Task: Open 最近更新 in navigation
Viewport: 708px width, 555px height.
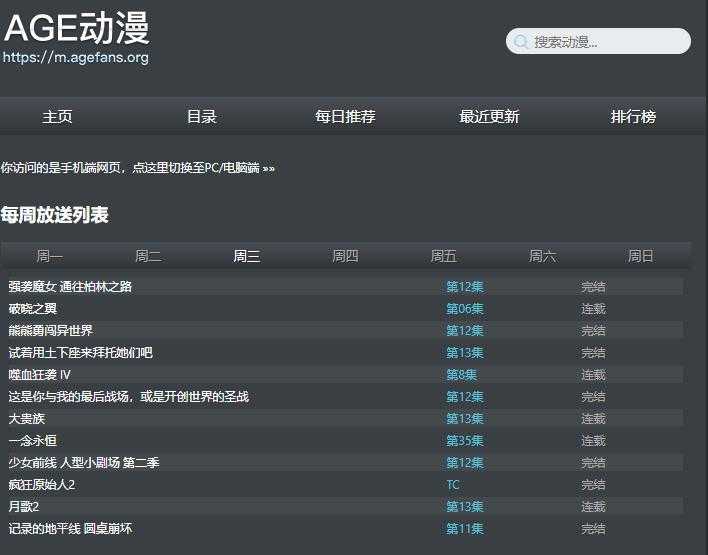Action: point(489,117)
